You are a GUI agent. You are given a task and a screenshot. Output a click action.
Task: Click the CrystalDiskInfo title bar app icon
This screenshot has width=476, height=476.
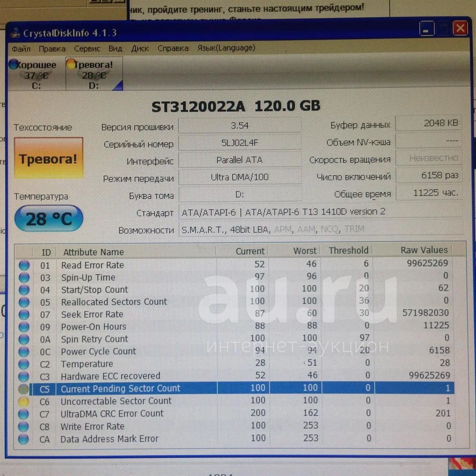tap(15, 33)
